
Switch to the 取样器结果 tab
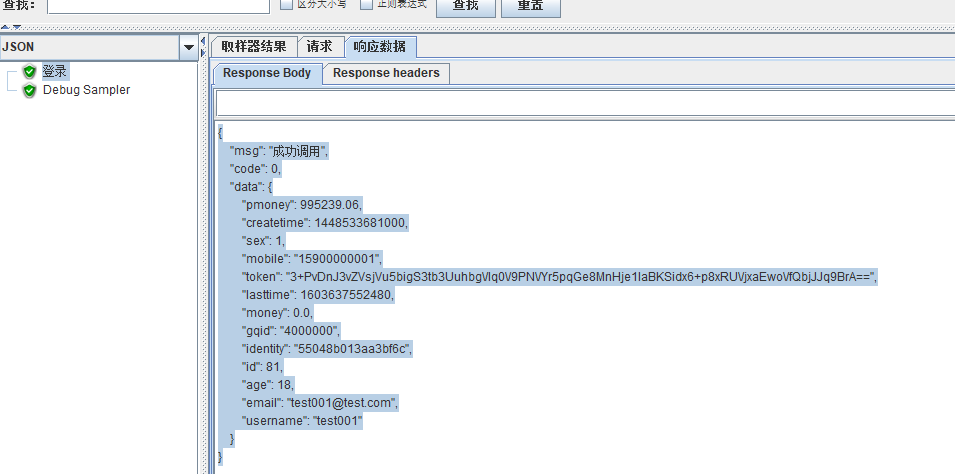pos(254,47)
